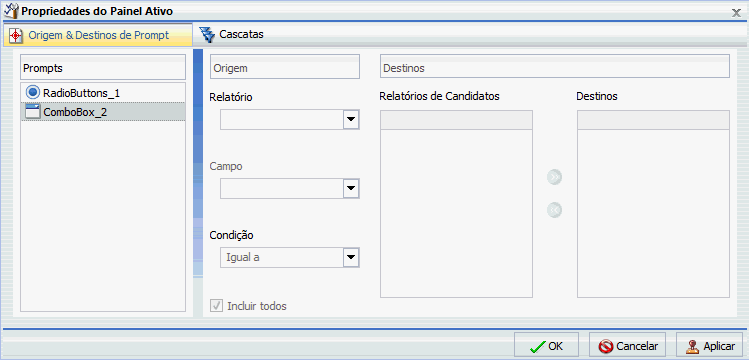Click the target icon on Origem & Destinos tab
Screen dimensions: 749x360
click(16, 35)
